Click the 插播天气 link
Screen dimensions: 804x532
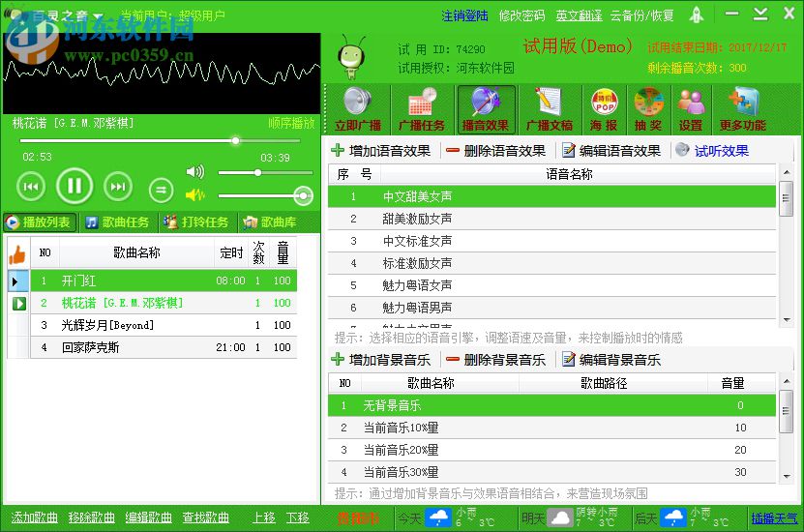(774, 518)
